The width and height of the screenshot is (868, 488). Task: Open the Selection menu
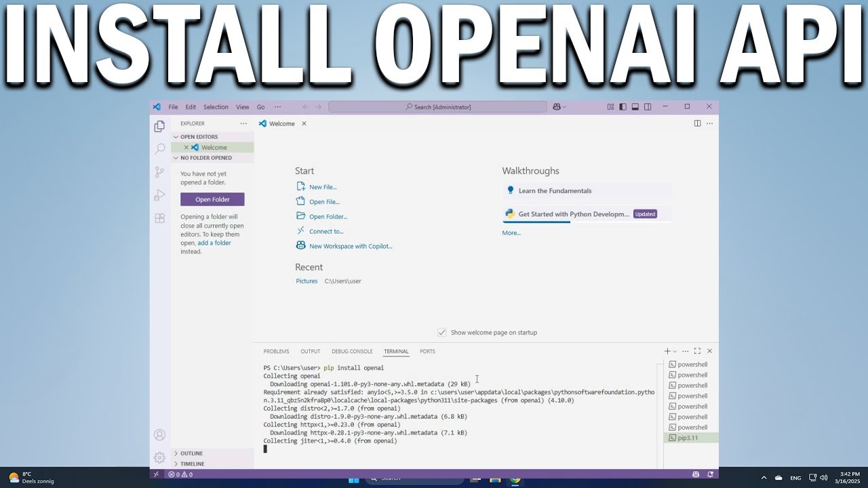[216, 107]
